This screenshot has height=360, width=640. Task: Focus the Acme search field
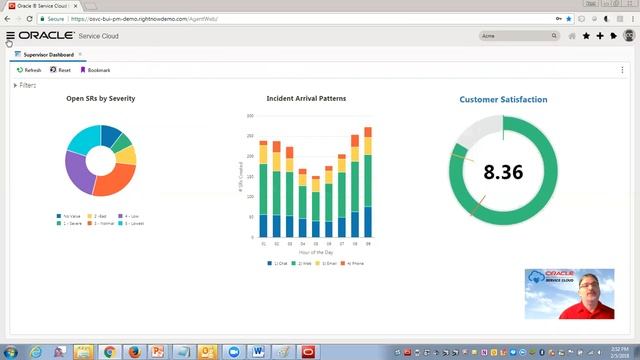click(515, 36)
